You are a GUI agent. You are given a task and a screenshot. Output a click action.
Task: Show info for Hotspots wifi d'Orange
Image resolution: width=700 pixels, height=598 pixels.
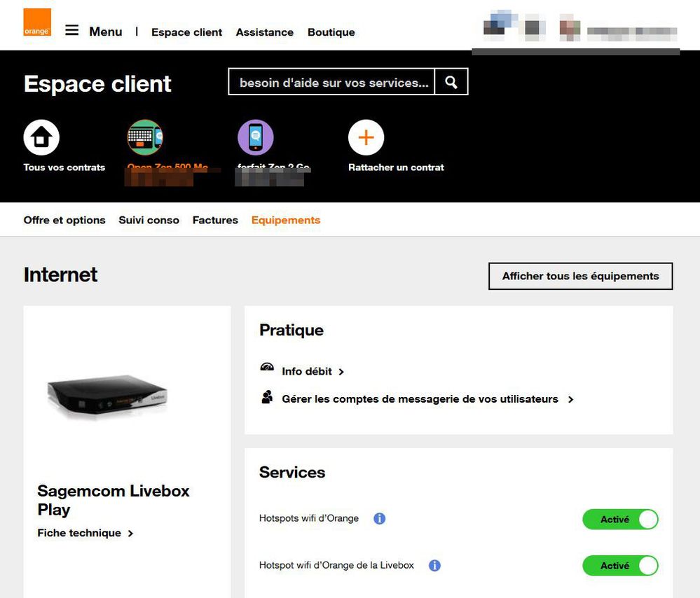(x=379, y=519)
